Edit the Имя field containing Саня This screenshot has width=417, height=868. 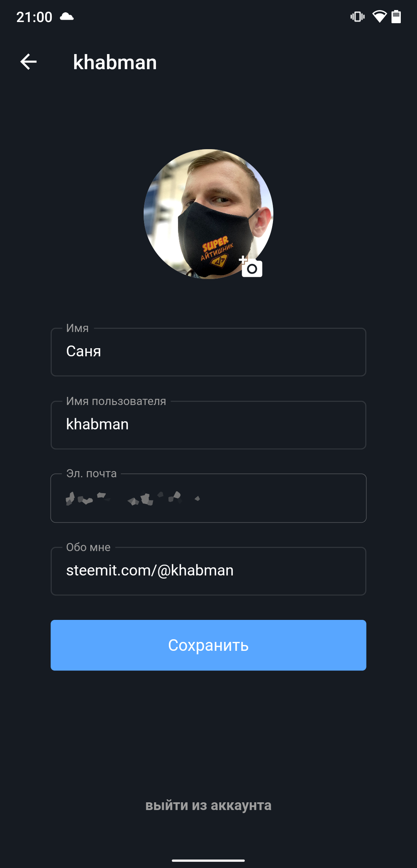coord(208,352)
